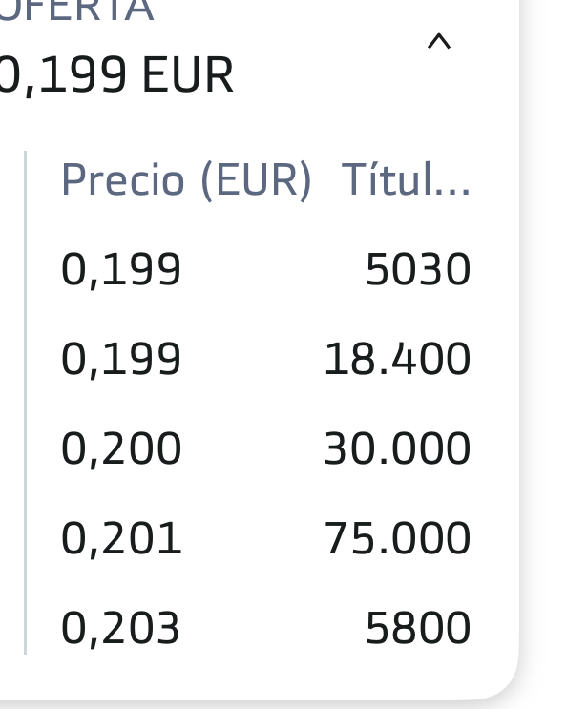Image resolution: width=588 pixels, height=709 pixels.
Task: Click the Precio (EUR) column header
Action: coord(186,180)
